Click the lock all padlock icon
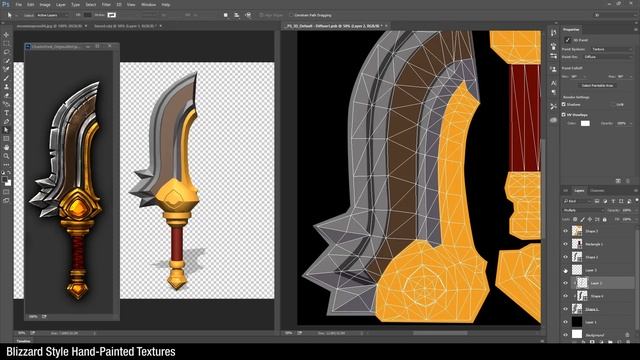Viewport: 640px width, 360px height. coord(604,220)
